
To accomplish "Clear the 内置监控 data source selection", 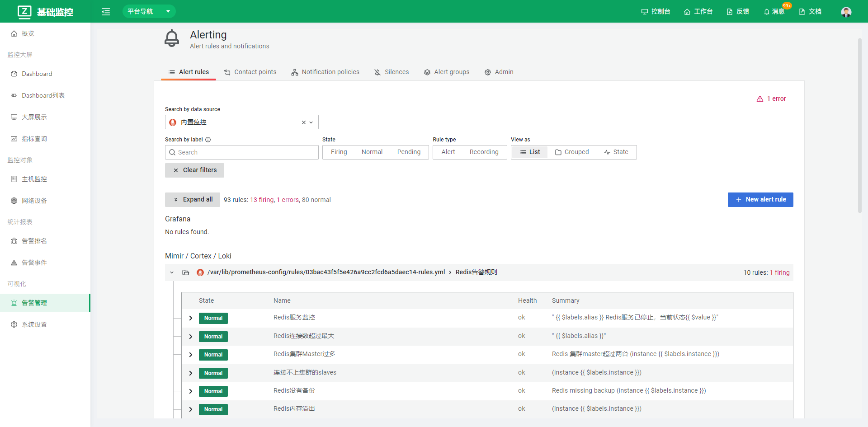I will [304, 122].
